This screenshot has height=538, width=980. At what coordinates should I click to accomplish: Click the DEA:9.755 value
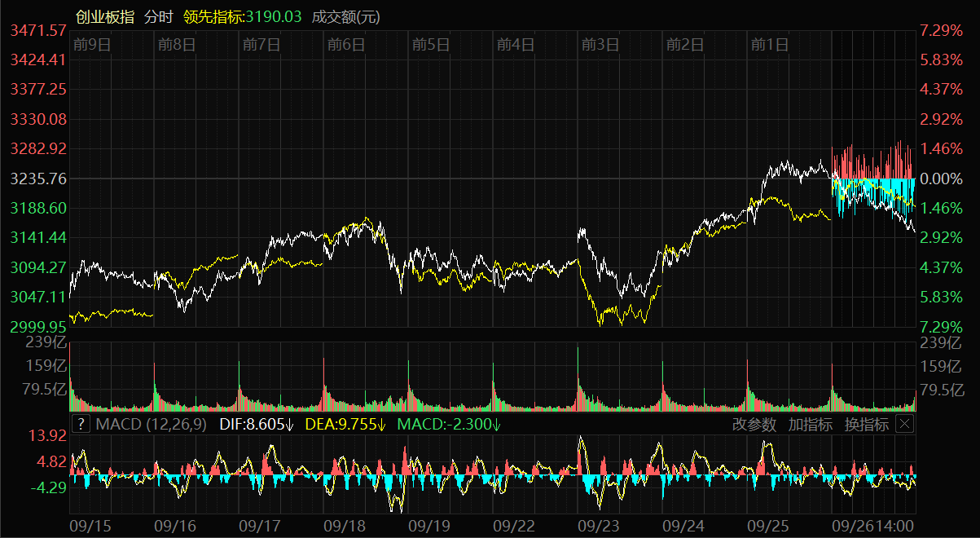(345, 424)
